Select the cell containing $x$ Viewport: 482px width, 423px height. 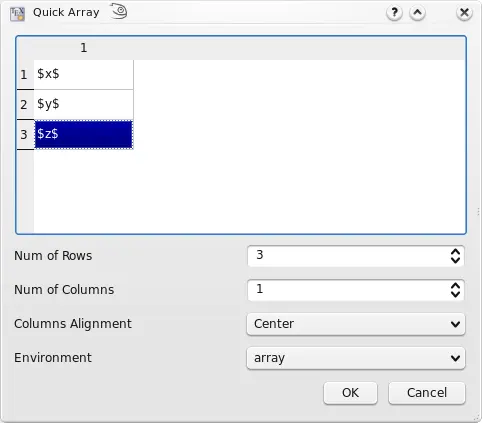click(x=84, y=75)
